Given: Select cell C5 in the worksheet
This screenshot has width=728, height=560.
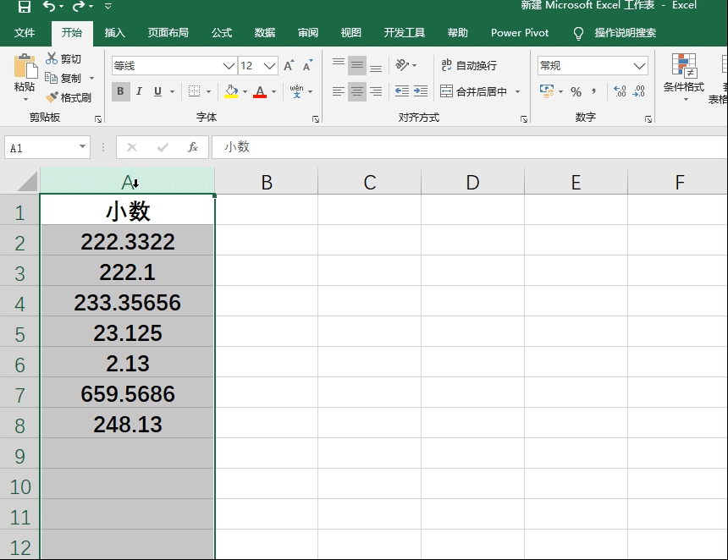Looking at the screenshot, I should click(368, 332).
